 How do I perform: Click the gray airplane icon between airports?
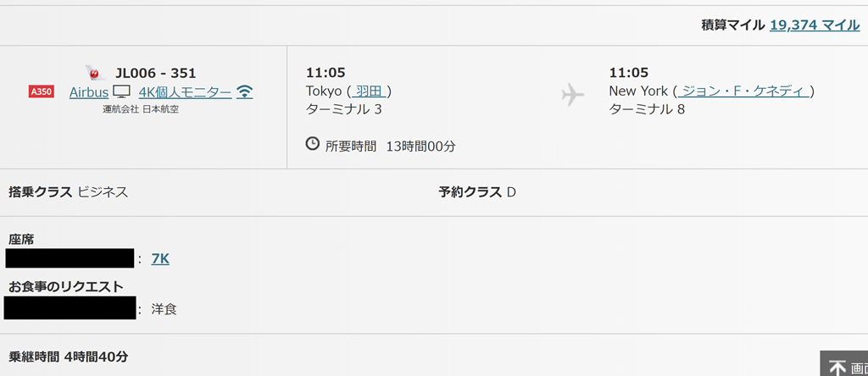[572, 95]
